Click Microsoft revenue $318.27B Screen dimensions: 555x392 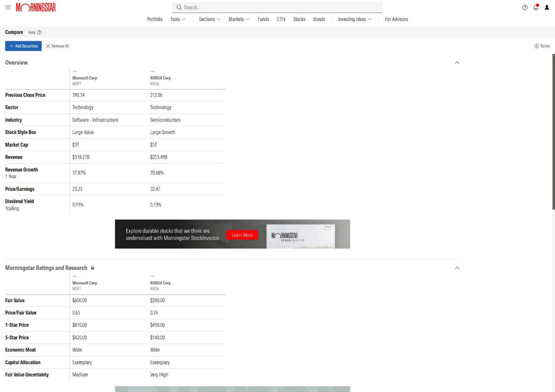point(81,157)
